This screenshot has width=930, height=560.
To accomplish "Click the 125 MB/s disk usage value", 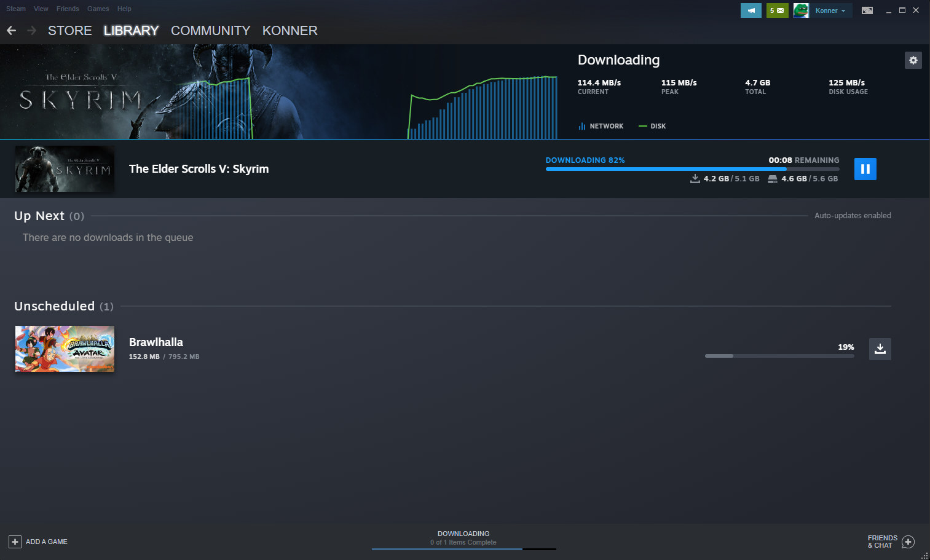I will pos(846,82).
